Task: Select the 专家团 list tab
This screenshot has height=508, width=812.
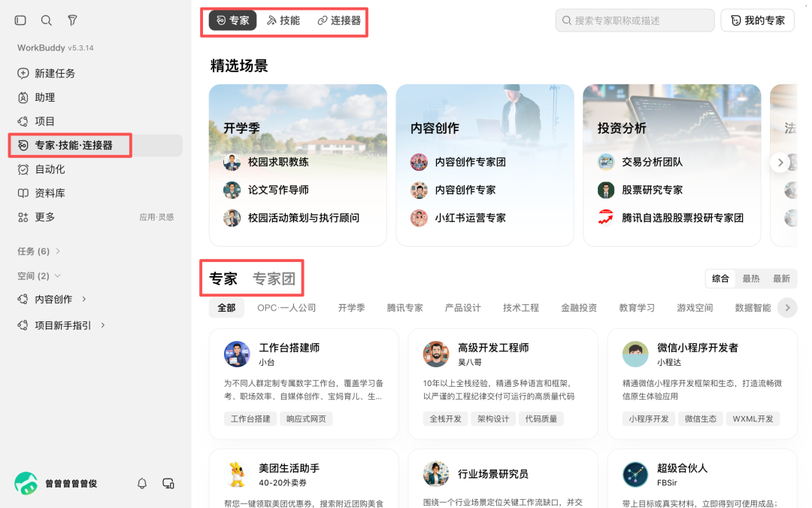Action: tap(274, 279)
